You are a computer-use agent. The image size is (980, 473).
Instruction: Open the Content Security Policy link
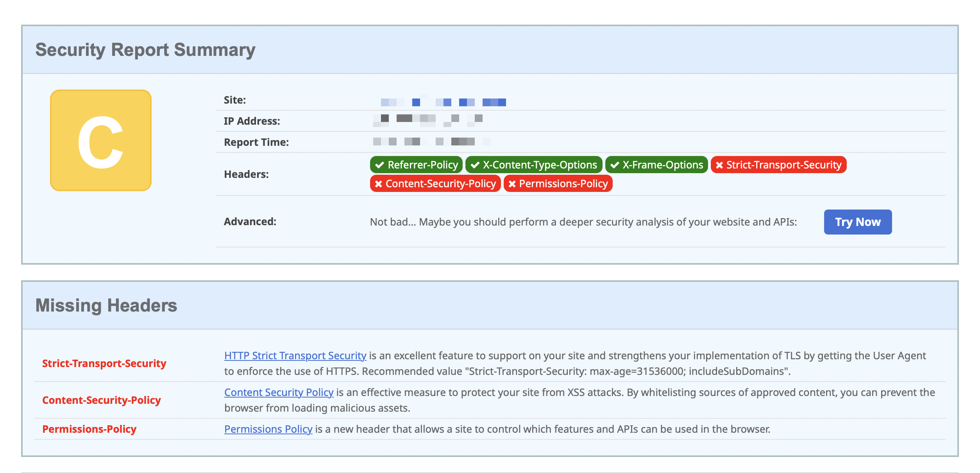[x=279, y=392]
